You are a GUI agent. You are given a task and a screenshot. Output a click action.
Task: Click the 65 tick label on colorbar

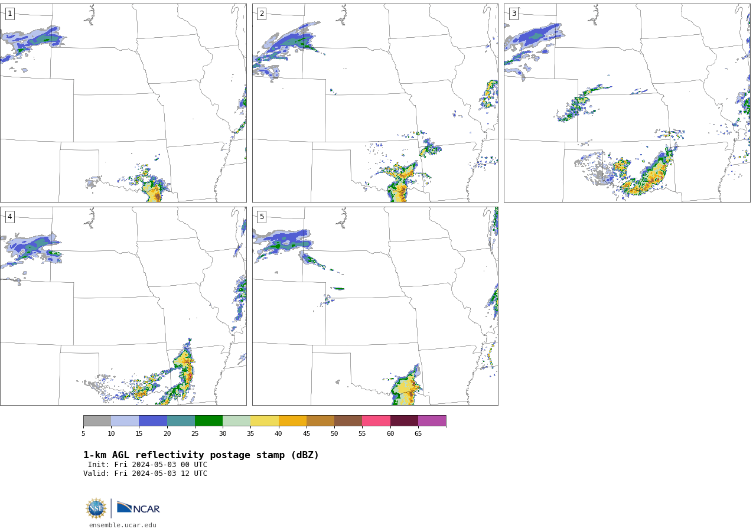point(418,434)
